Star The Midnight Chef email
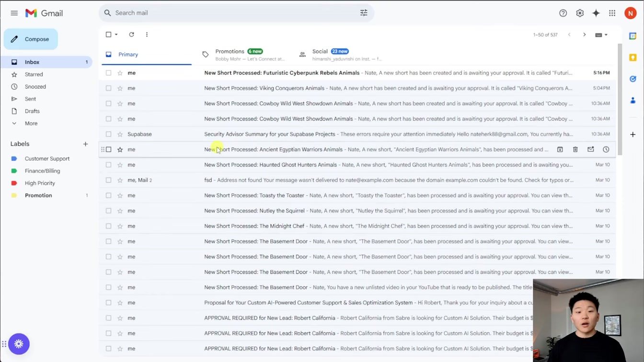644x362 pixels. pyautogui.click(x=120, y=226)
